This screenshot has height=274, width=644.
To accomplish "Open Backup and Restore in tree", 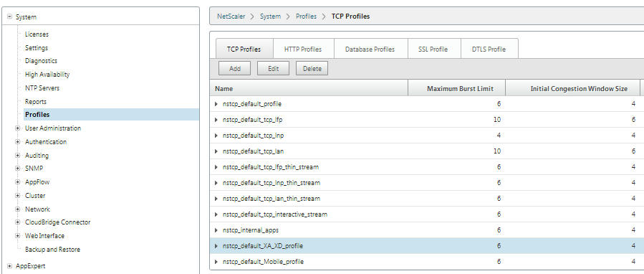I will point(52,250).
